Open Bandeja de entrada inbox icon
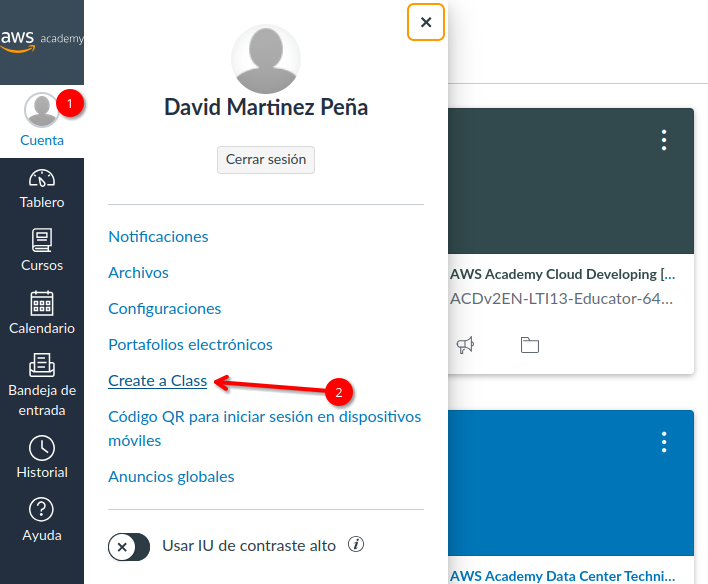Viewport: 708px width, 584px height. [42, 365]
